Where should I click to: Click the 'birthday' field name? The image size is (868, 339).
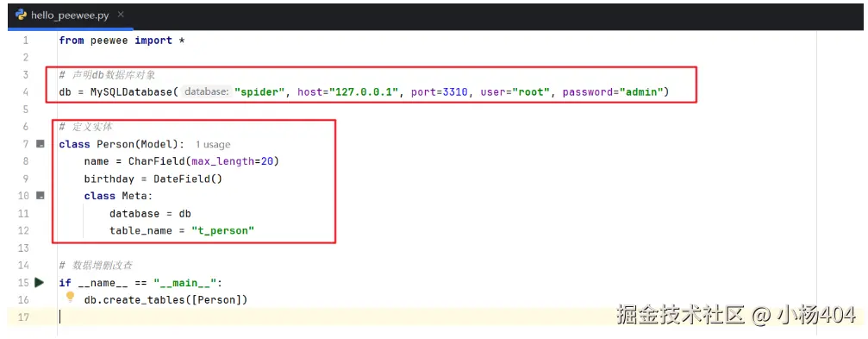point(109,179)
